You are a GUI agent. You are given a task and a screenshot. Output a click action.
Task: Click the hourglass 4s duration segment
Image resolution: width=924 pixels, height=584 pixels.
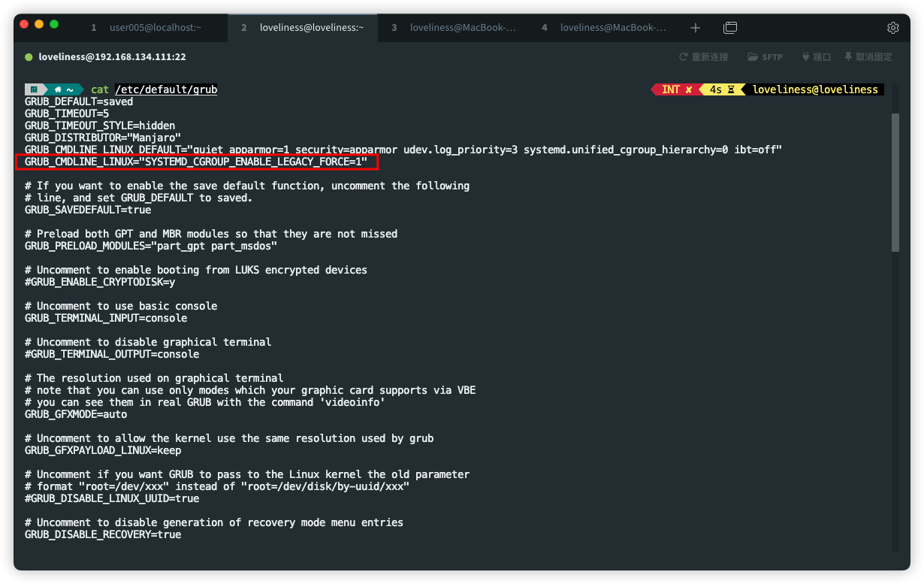click(721, 89)
